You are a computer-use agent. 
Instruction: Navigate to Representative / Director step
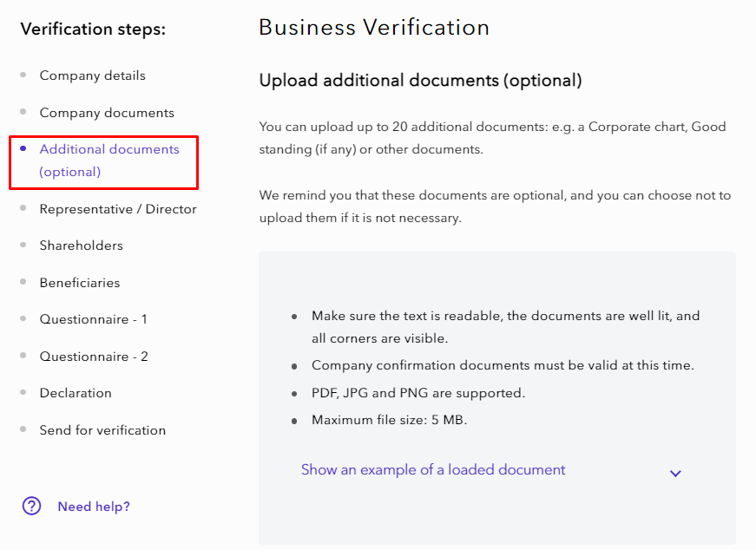click(118, 209)
